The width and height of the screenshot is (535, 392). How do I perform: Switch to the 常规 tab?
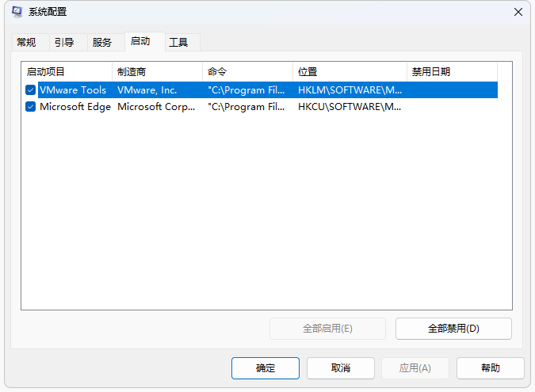click(26, 43)
